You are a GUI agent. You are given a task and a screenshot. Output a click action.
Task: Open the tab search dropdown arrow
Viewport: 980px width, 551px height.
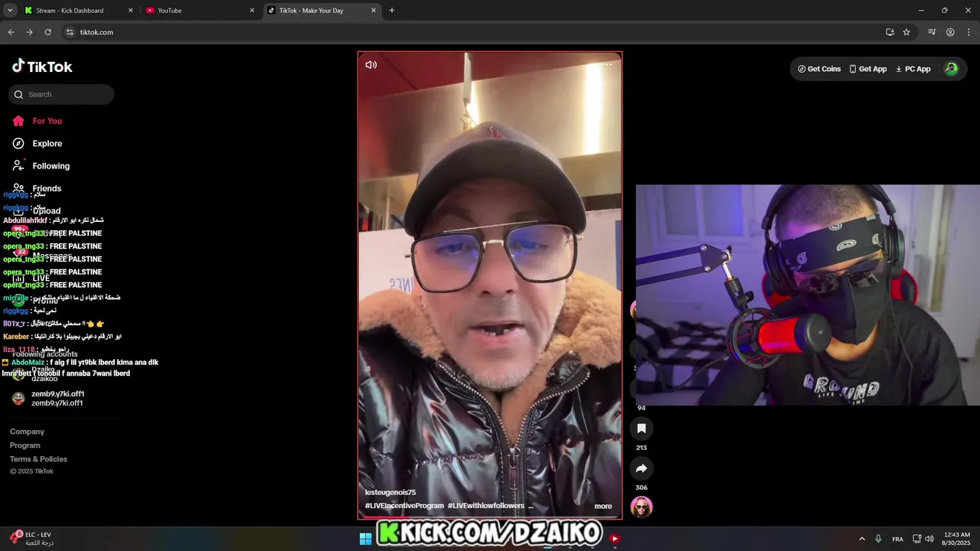[x=10, y=11]
